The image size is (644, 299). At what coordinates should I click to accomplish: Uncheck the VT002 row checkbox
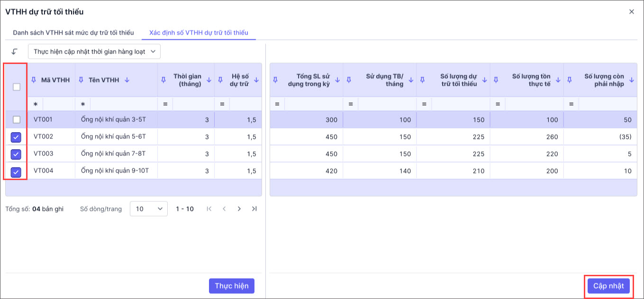click(x=17, y=137)
